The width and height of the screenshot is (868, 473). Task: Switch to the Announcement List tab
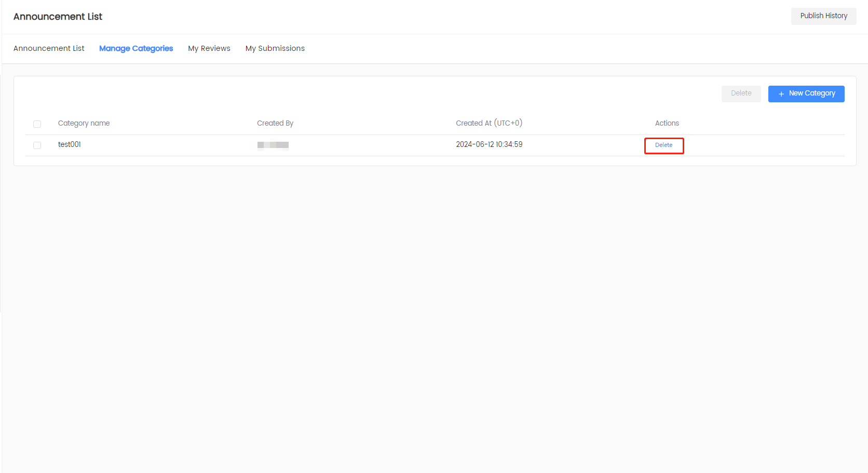49,48
